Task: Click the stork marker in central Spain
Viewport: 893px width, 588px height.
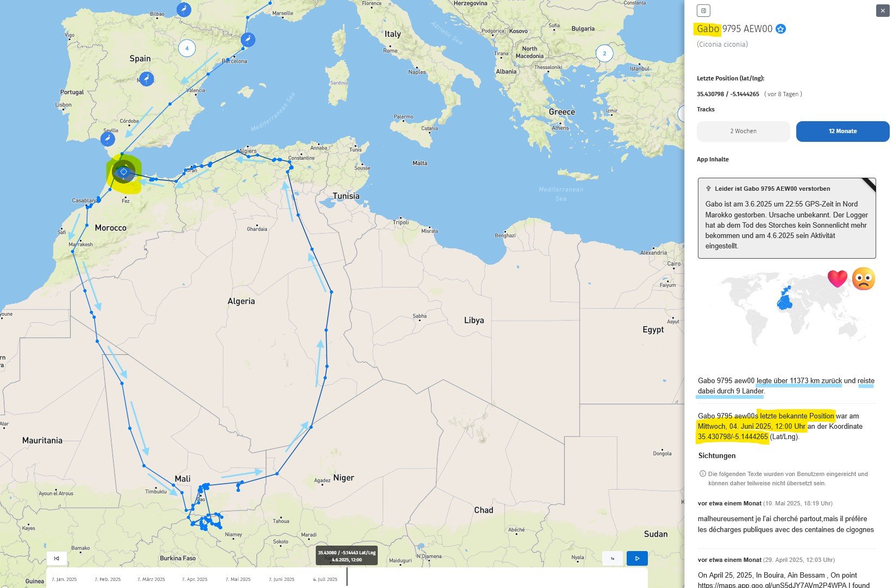Action: pyautogui.click(x=146, y=79)
